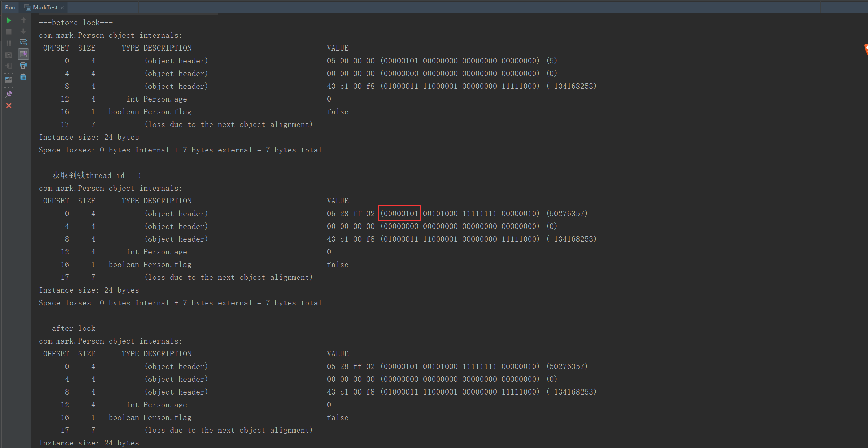Click the 'Run:' panel label
Image resolution: width=868 pixels, height=448 pixels.
click(11, 7)
